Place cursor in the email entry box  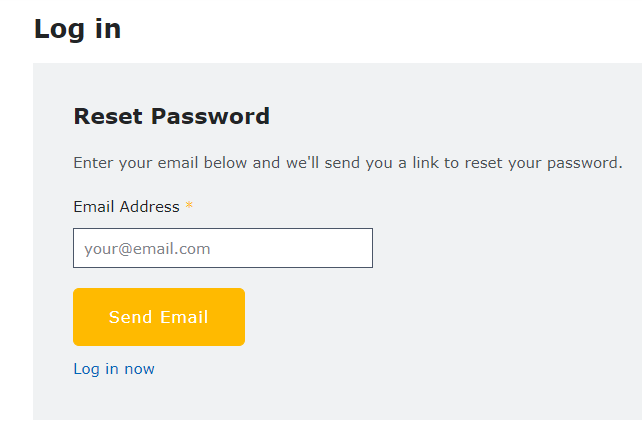[x=222, y=248]
